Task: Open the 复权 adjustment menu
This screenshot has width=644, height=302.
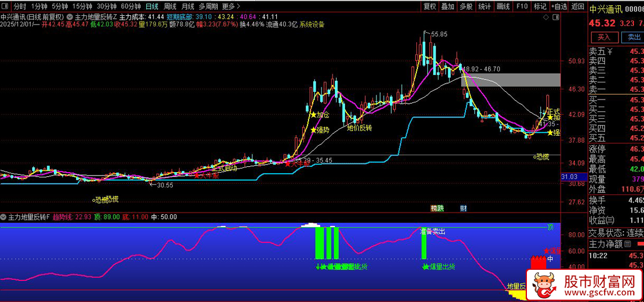Action: [x=430, y=6]
